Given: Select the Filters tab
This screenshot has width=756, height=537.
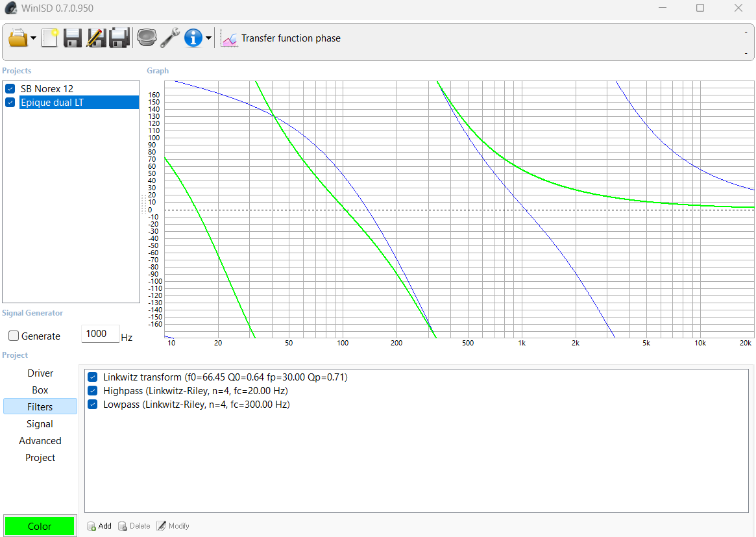Looking at the screenshot, I should pyautogui.click(x=40, y=406).
